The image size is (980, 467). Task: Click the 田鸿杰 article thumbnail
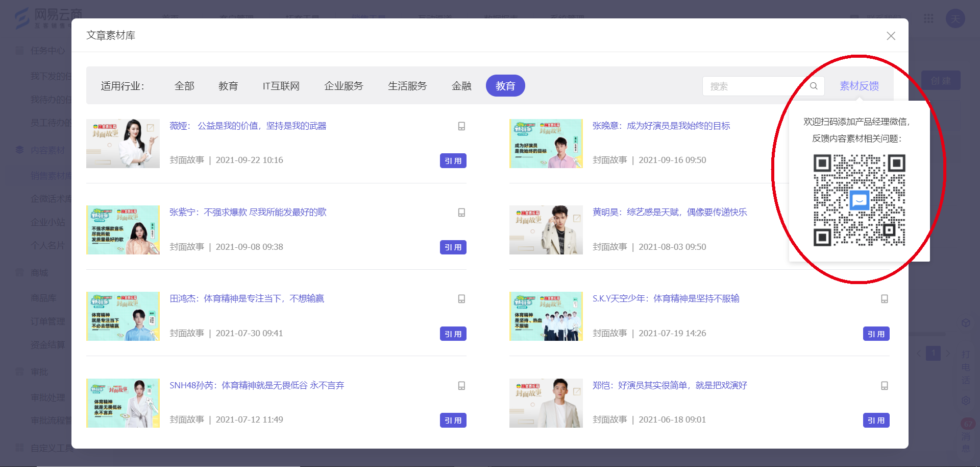[x=123, y=316]
